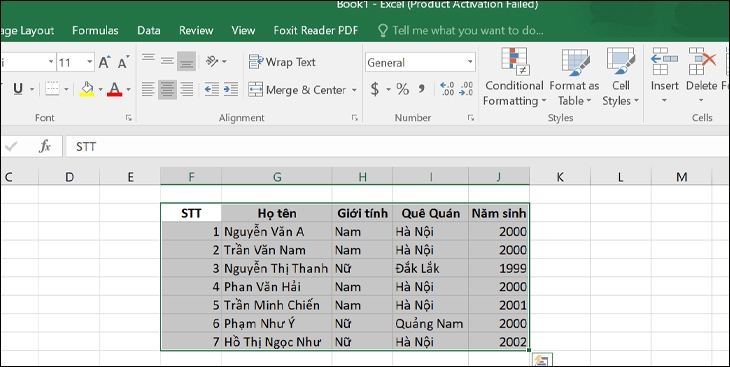Select column header K
Image resolution: width=730 pixels, height=367 pixels.
pos(560,177)
